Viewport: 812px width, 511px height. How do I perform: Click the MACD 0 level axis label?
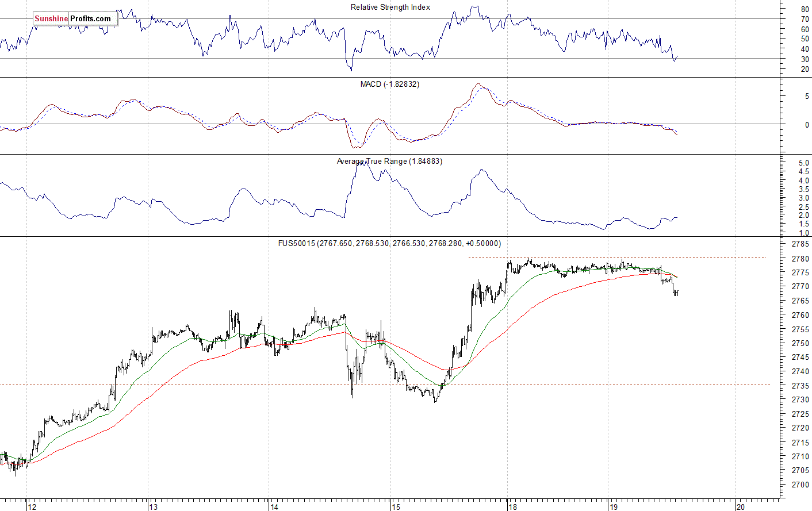pos(807,125)
